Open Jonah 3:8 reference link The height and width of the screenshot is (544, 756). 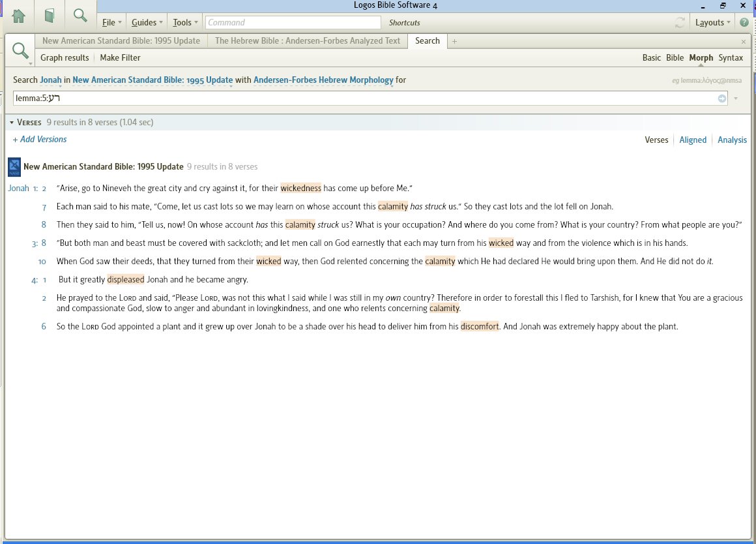(39, 243)
